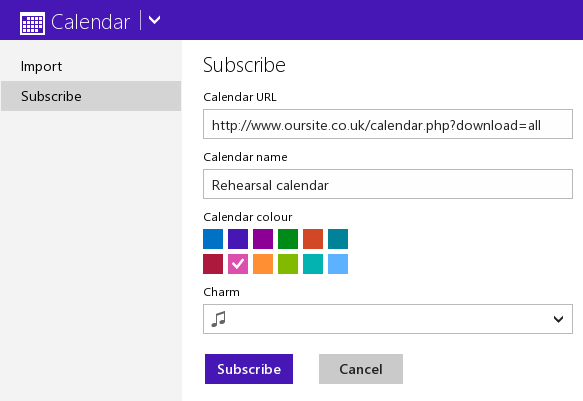This screenshot has width=583, height=401.
Task: Choose the dark green colour swatch
Action: pos(288,239)
